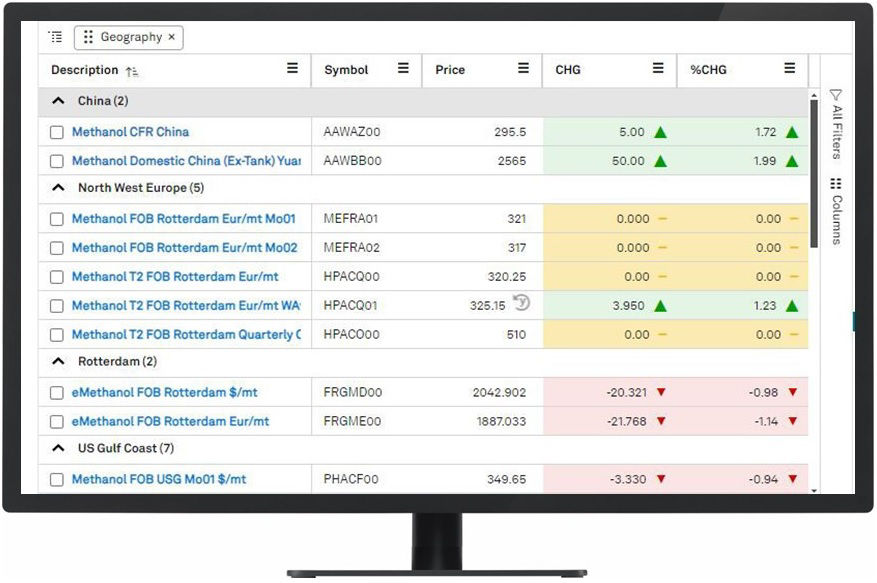Screen dimensions: 877x583
Task: Collapse the North West Europe (5) group
Action: pos(58,188)
